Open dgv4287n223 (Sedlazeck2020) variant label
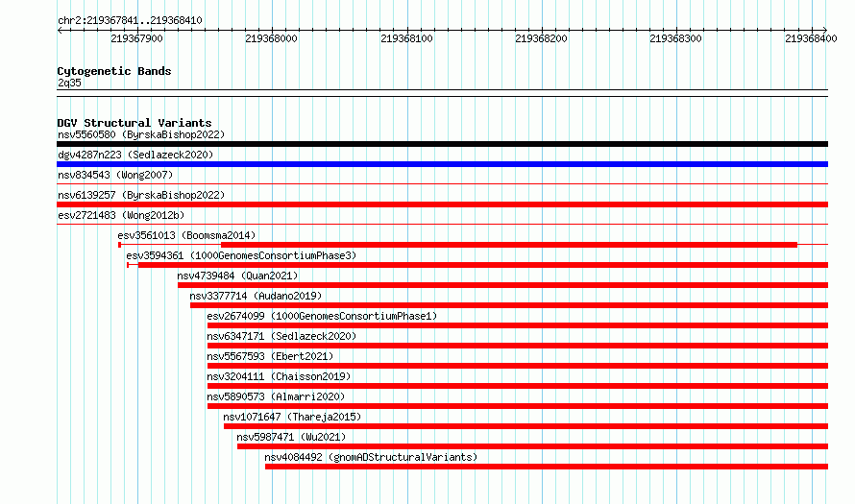 click(135, 155)
